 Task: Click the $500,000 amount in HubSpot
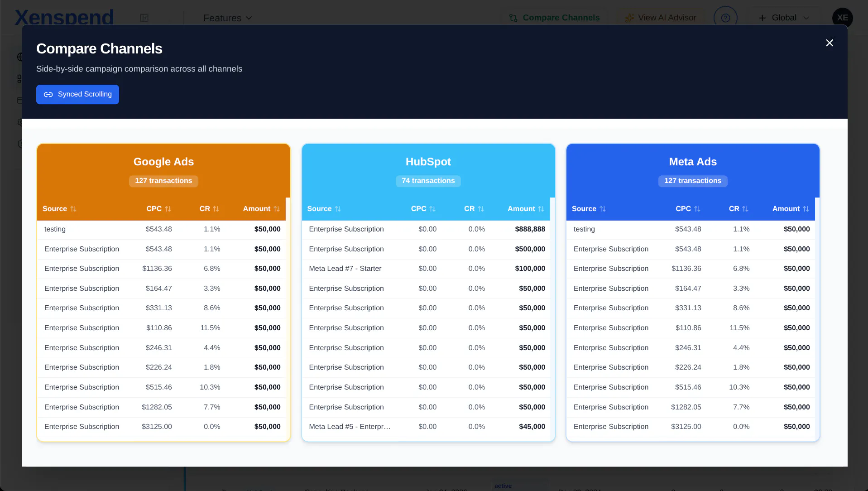(530, 249)
